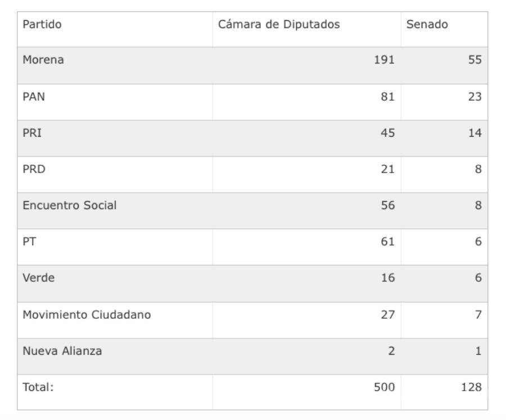Select the total deputies value 500
506x420 pixels.
point(384,387)
